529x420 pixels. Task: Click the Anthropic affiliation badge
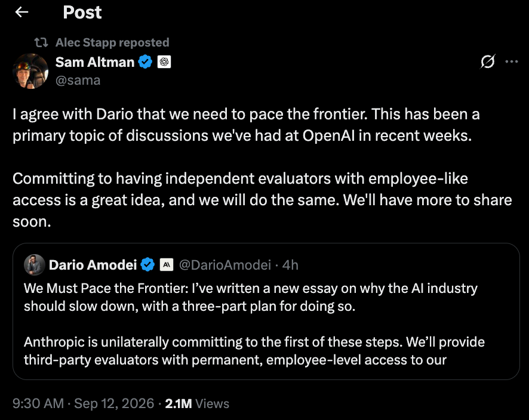pos(167,265)
